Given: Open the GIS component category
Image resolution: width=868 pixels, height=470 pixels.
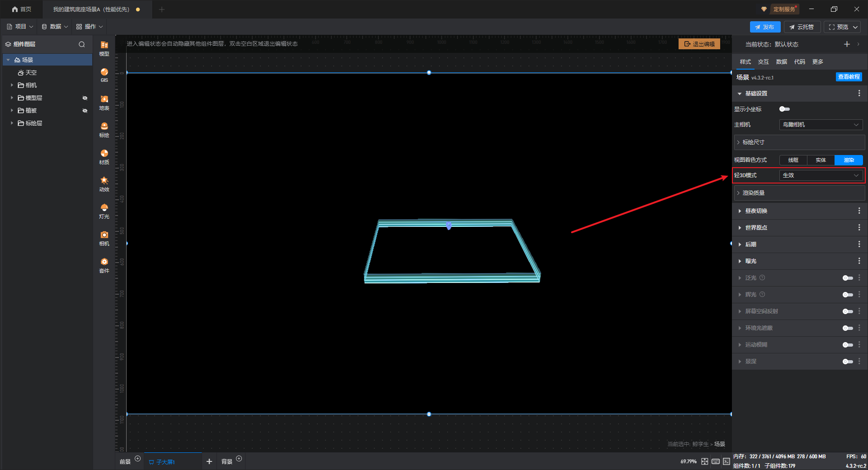Looking at the screenshot, I should [104, 75].
